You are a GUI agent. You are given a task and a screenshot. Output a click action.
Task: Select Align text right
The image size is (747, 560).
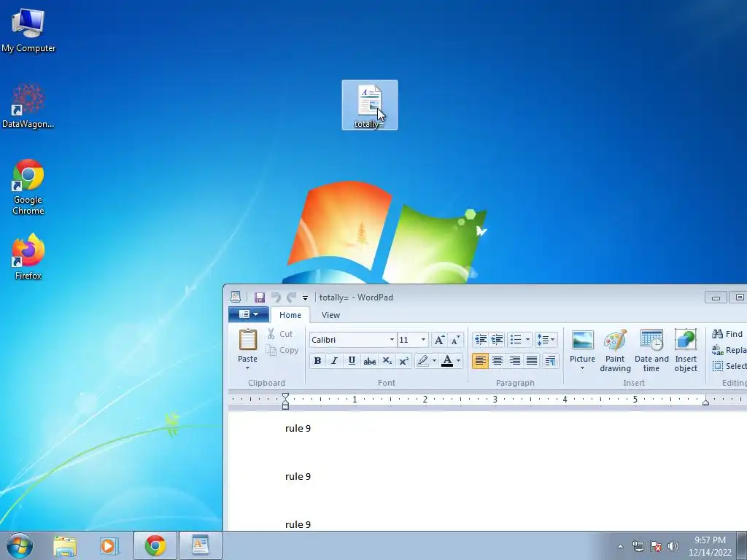click(514, 360)
